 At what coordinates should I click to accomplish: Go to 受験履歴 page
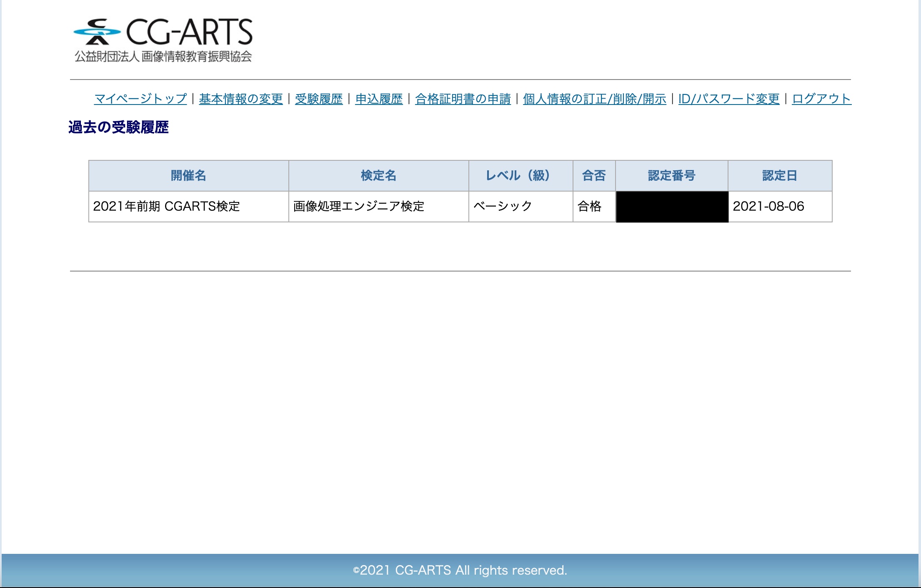[x=319, y=99]
